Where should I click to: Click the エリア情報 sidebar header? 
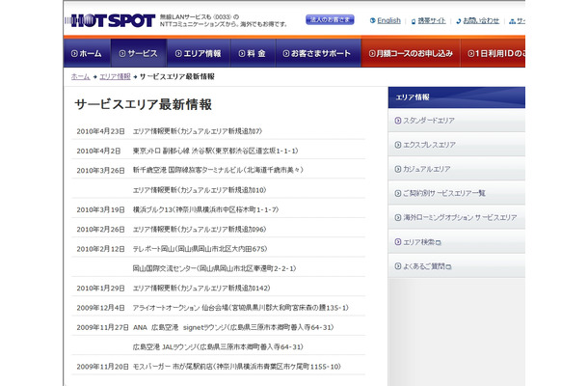(456, 97)
